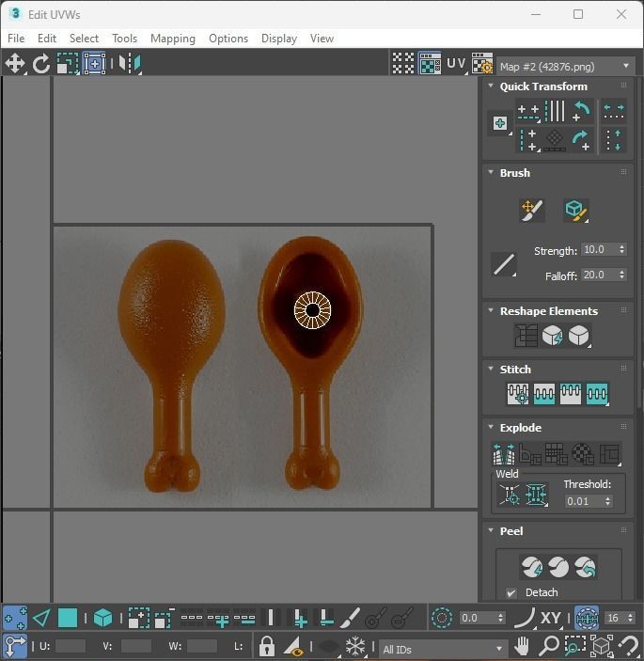Click the U coordinate field
The width and height of the screenshot is (644, 661).
pos(70,646)
